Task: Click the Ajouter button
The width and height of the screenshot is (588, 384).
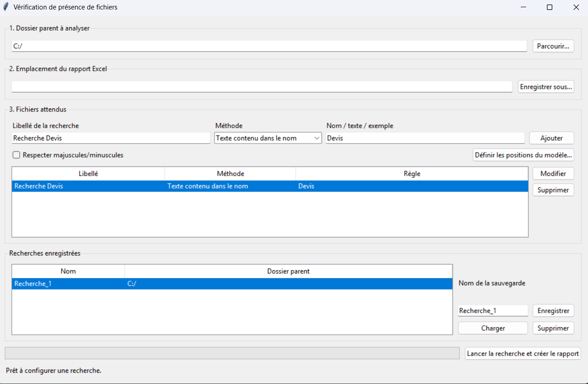Action: coord(551,138)
